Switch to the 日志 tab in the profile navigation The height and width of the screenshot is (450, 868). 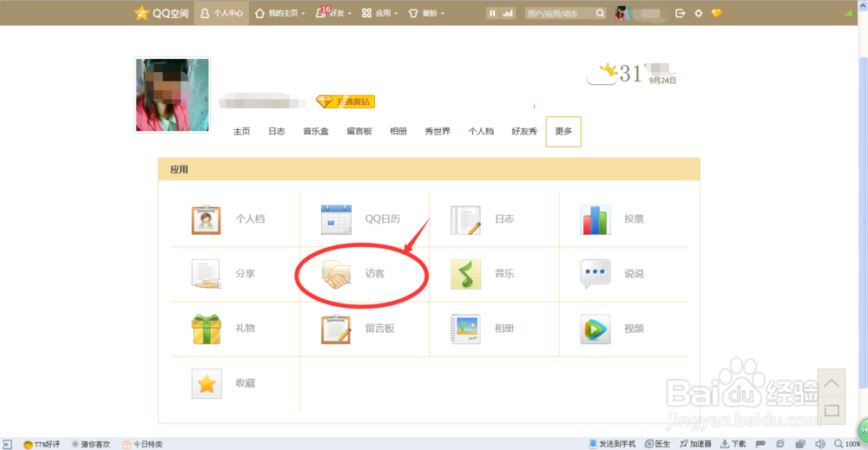tap(276, 132)
